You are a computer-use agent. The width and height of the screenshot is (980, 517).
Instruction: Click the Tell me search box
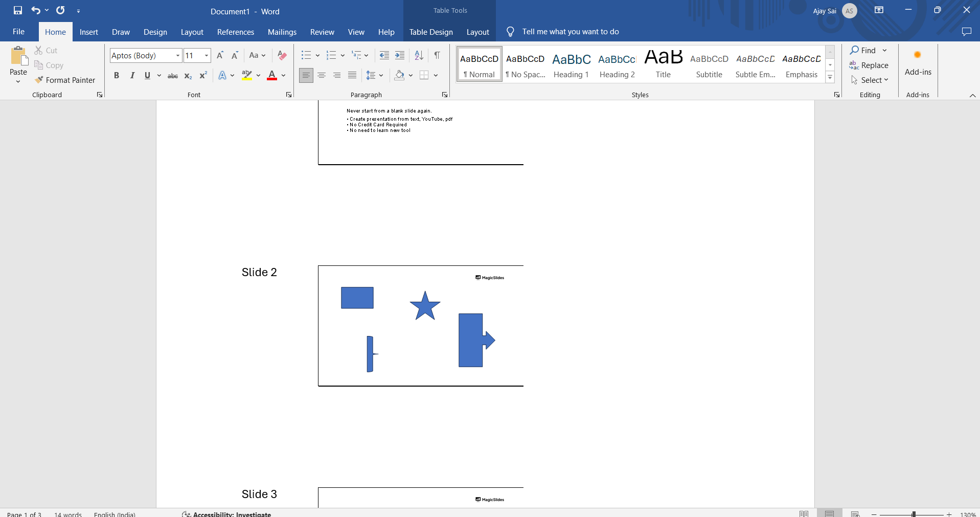pos(571,32)
